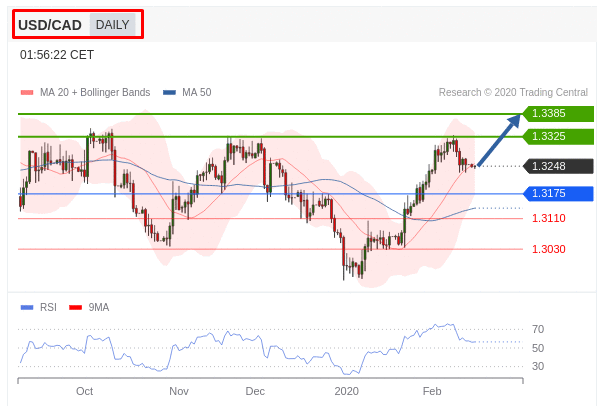Click the MA 50 legend label
The height and width of the screenshot is (412, 602).
click(197, 93)
